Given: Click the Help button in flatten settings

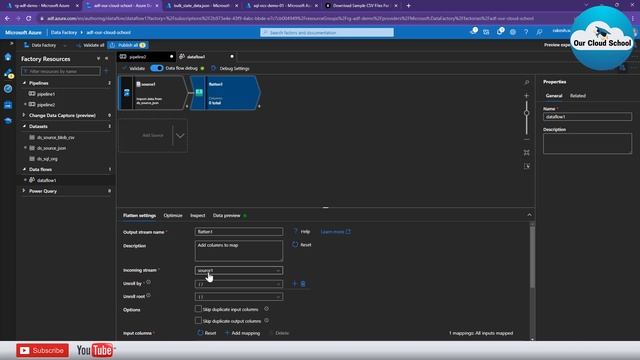Looking at the screenshot, I should tap(301, 231).
